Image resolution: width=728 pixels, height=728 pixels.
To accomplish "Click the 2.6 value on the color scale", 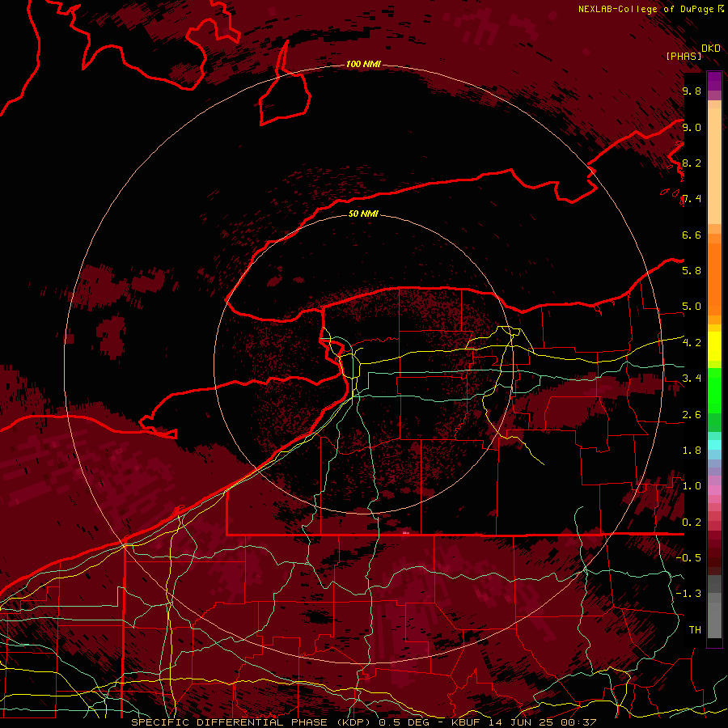I will click(x=692, y=415).
